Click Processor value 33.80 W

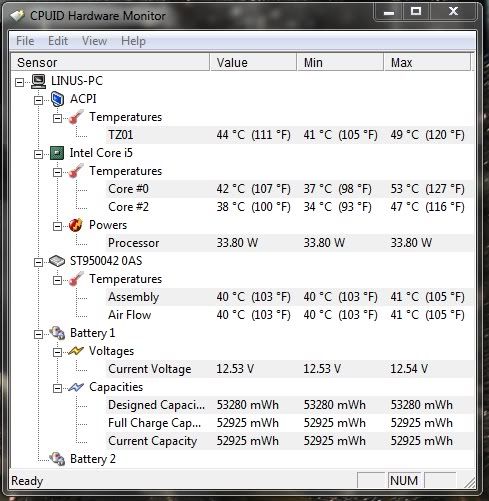(x=237, y=243)
